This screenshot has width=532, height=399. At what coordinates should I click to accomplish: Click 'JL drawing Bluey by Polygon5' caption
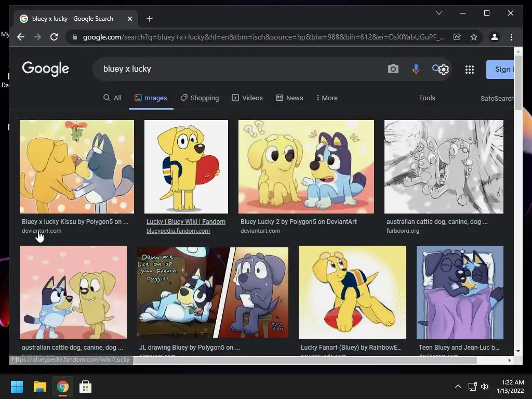[189, 348]
